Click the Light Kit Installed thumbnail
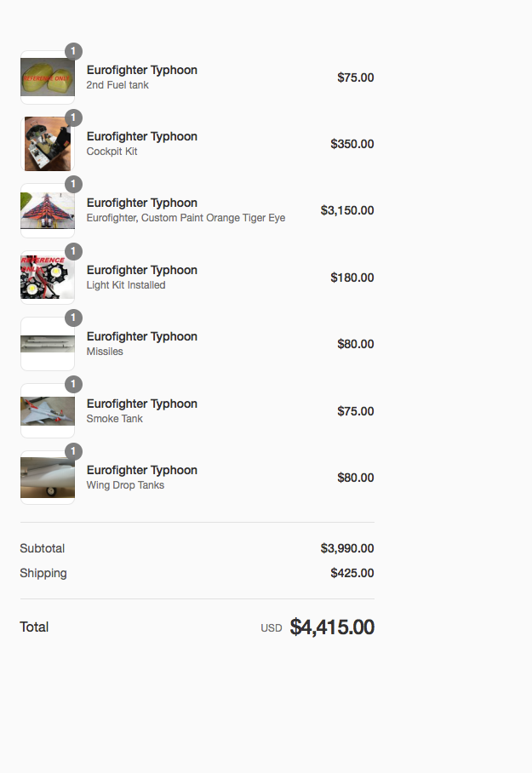The image size is (532, 773). click(48, 278)
